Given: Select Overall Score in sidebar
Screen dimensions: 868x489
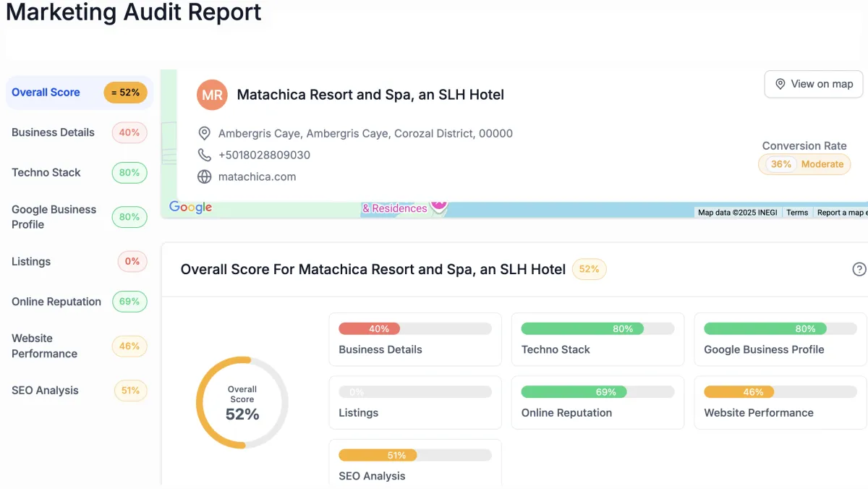Looking at the screenshot, I should tap(46, 93).
